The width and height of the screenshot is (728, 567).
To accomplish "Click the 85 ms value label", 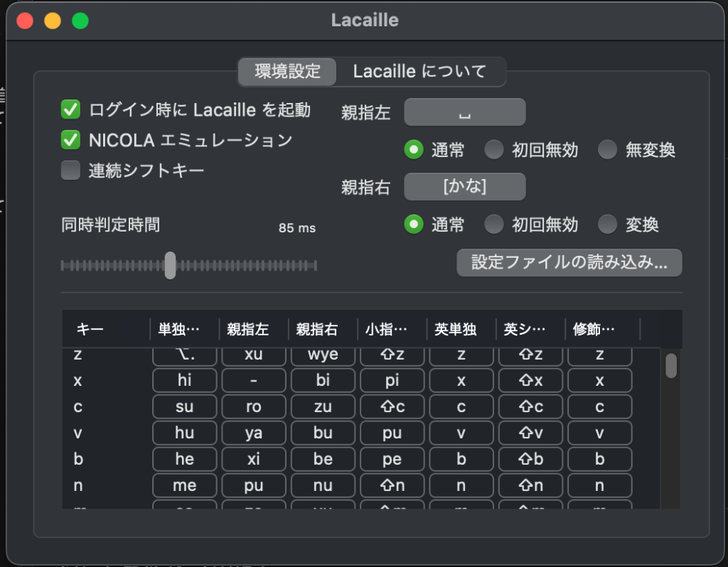I will click(297, 228).
